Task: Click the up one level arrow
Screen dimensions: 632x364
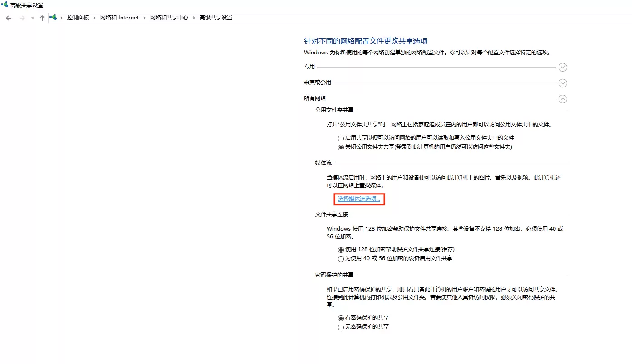Action: tap(42, 18)
